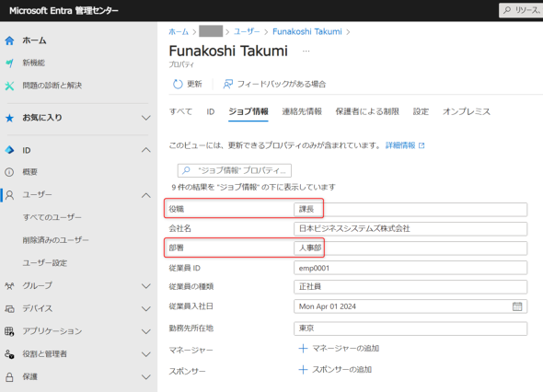Expand the グループ section chevron
The height and width of the screenshot is (392, 543).
(x=146, y=286)
